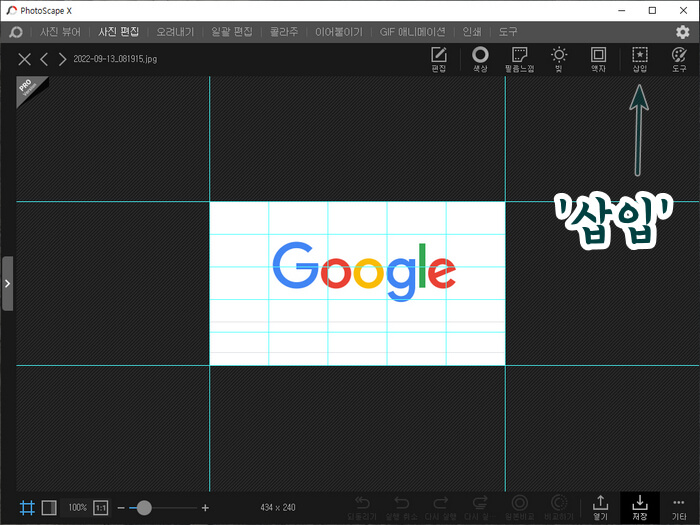The height and width of the screenshot is (525, 700).
Task: Click the 비교하기 compare button
Action: [x=558, y=508]
